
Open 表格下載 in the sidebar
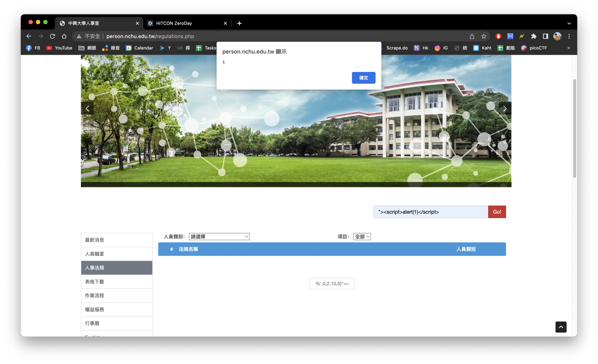(x=117, y=282)
